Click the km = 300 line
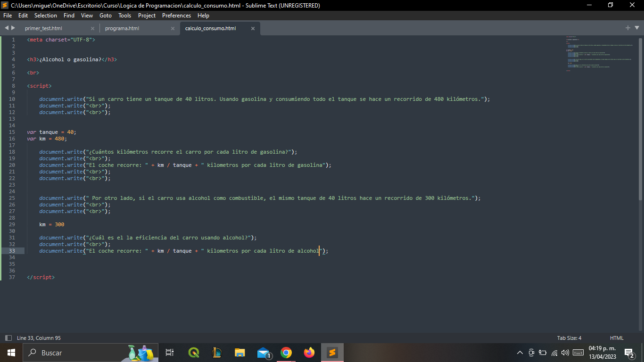 pos(52,224)
